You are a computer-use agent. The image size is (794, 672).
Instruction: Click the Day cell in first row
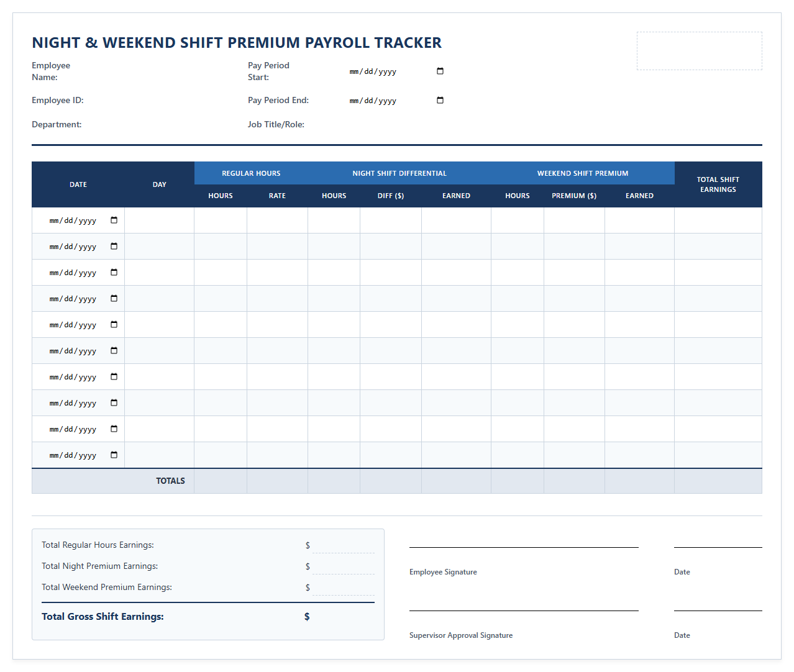[159, 220]
